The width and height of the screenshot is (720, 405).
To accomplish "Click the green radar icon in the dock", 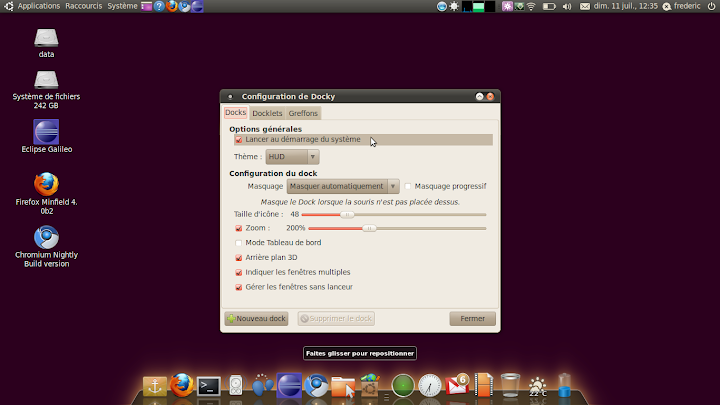I will pos(403,385).
